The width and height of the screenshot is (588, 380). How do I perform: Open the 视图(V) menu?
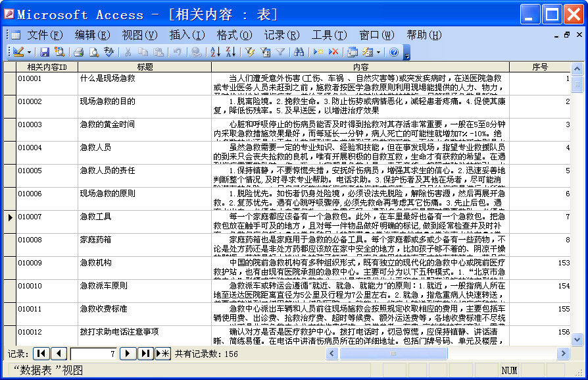point(139,35)
